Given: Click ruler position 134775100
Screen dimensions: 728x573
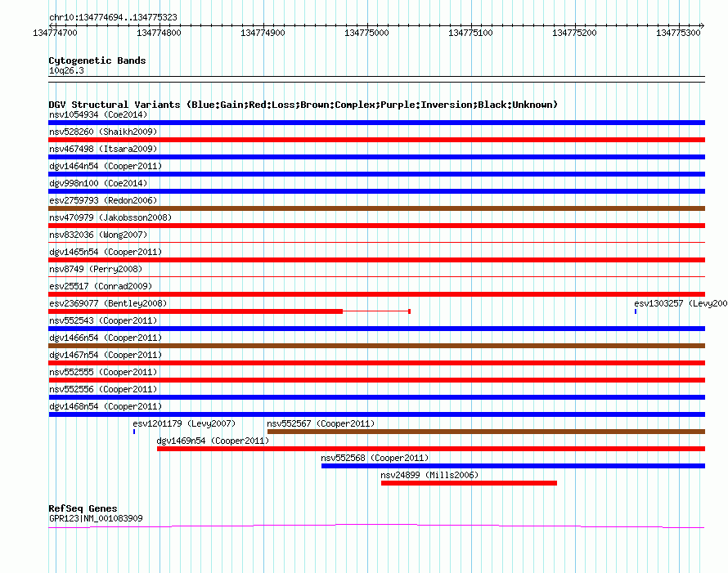Looking at the screenshot, I should click(470, 33).
